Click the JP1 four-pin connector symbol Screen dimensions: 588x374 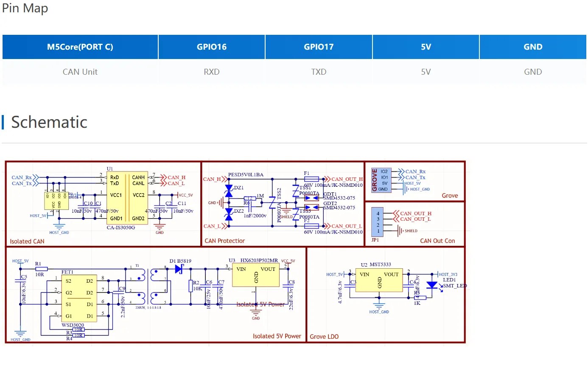pyautogui.click(x=377, y=222)
